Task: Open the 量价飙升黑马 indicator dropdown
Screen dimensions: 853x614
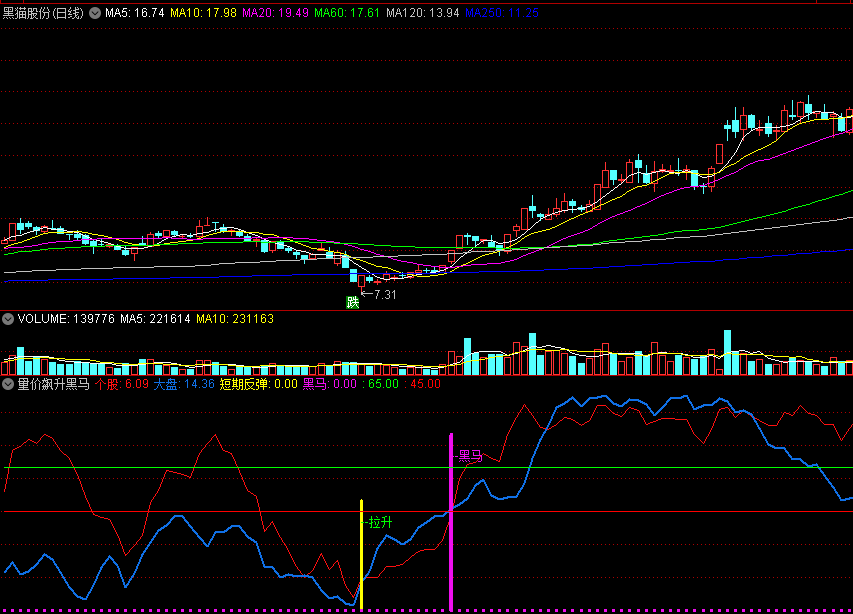Action: point(8,384)
